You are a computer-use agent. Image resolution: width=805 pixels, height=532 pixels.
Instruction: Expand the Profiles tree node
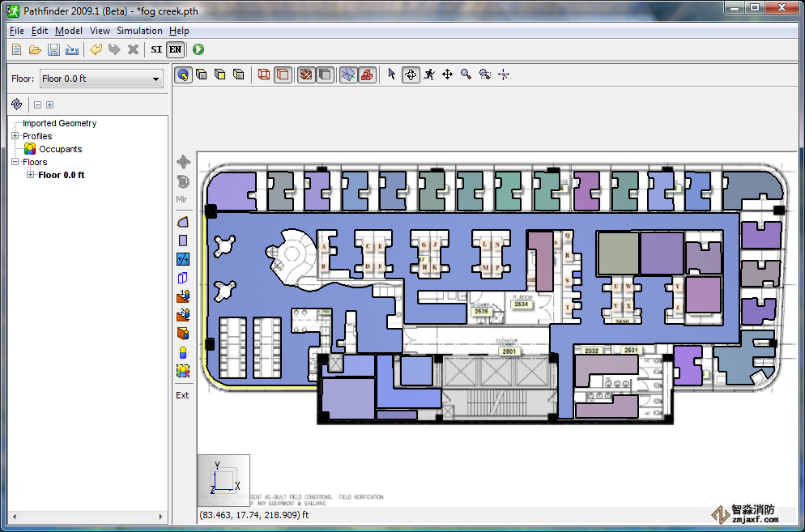[x=15, y=136]
